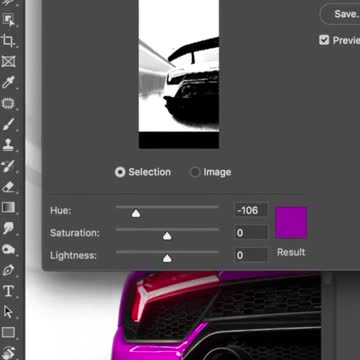Click the Saturation slider handle

pyautogui.click(x=167, y=236)
